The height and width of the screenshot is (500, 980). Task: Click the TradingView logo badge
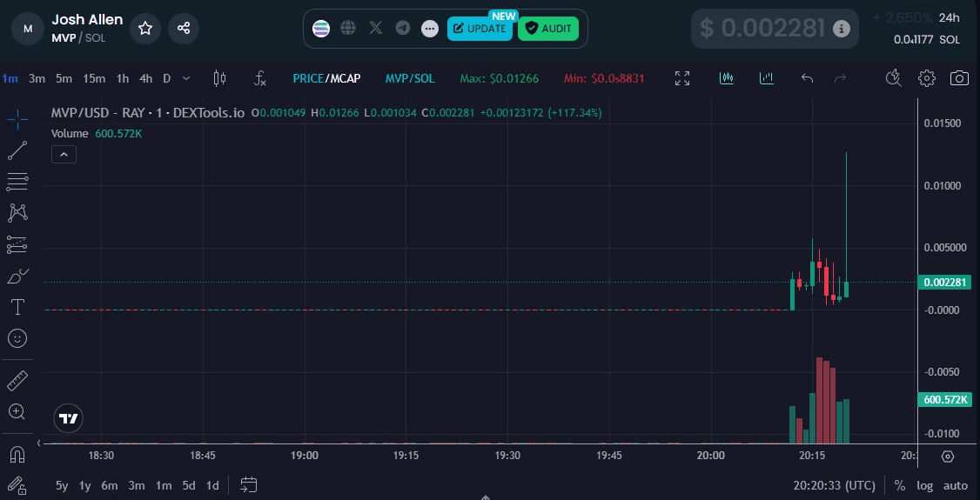pos(69,418)
